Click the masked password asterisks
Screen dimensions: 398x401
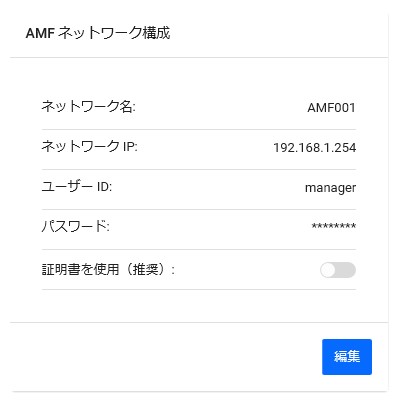[334, 227]
